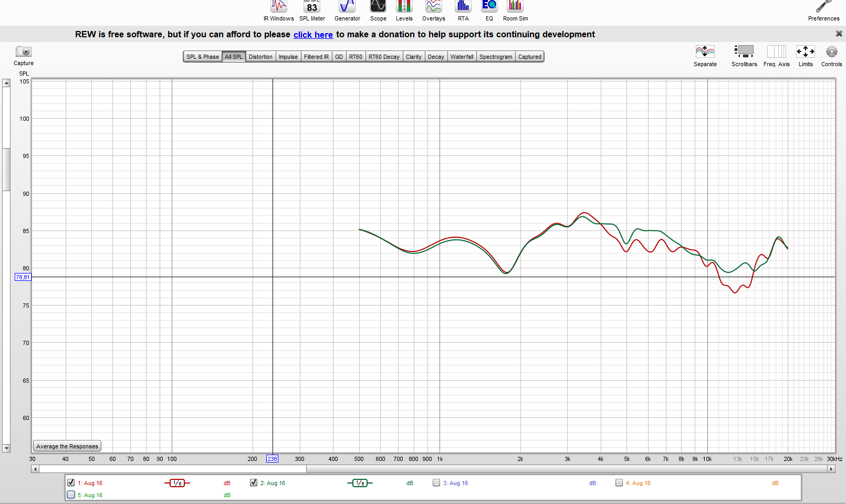Image resolution: width=846 pixels, height=504 pixels.
Task: Open the SPL Meter
Action: 312,10
